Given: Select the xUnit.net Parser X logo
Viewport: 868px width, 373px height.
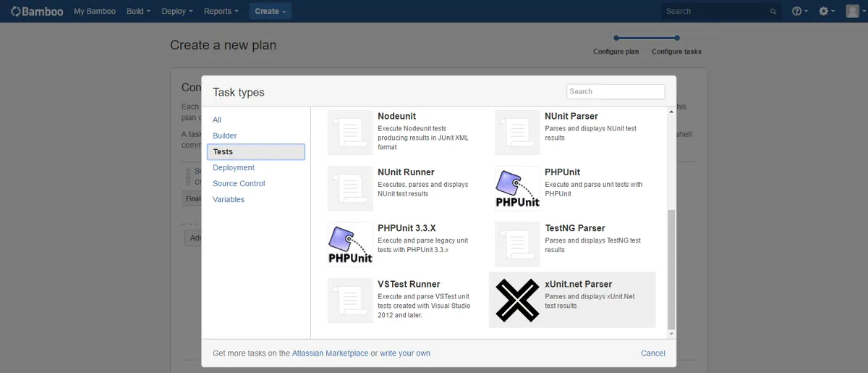Looking at the screenshot, I should pos(517,300).
